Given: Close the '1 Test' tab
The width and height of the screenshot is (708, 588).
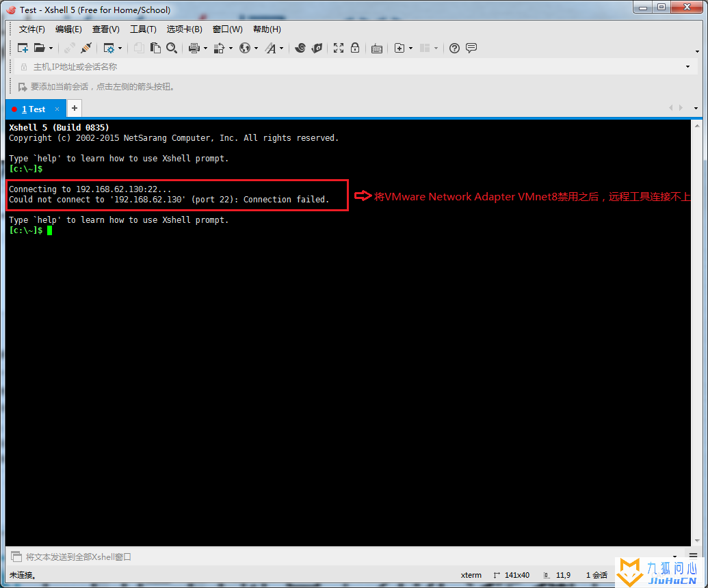Looking at the screenshot, I should pyautogui.click(x=57, y=109).
